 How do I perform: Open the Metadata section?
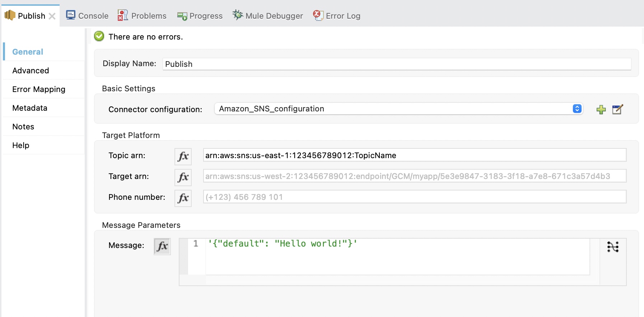[x=30, y=108]
